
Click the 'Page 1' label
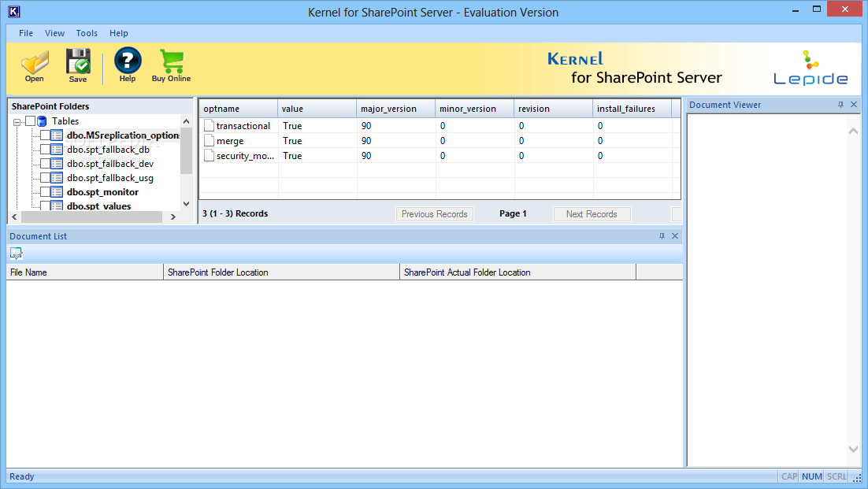(513, 213)
